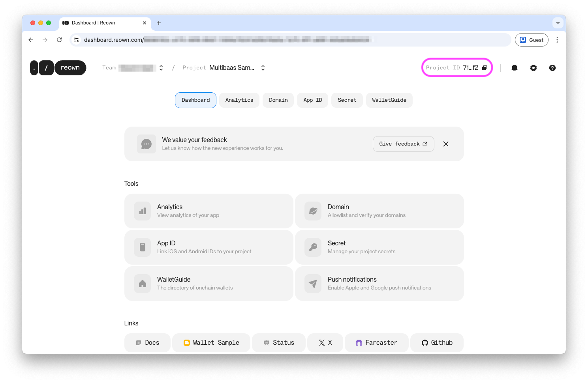The height and width of the screenshot is (383, 588).
Task: Open the Github icon link
Action: pyautogui.click(x=425, y=342)
